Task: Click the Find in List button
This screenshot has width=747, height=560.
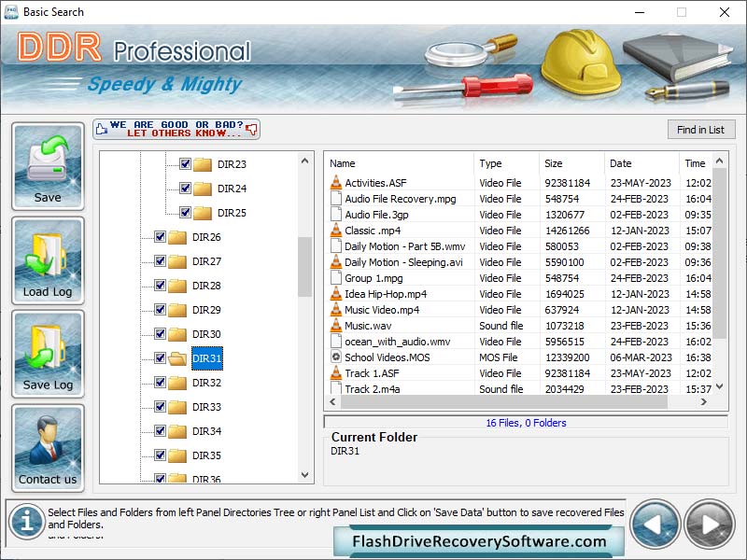Action: pyautogui.click(x=701, y=130)
